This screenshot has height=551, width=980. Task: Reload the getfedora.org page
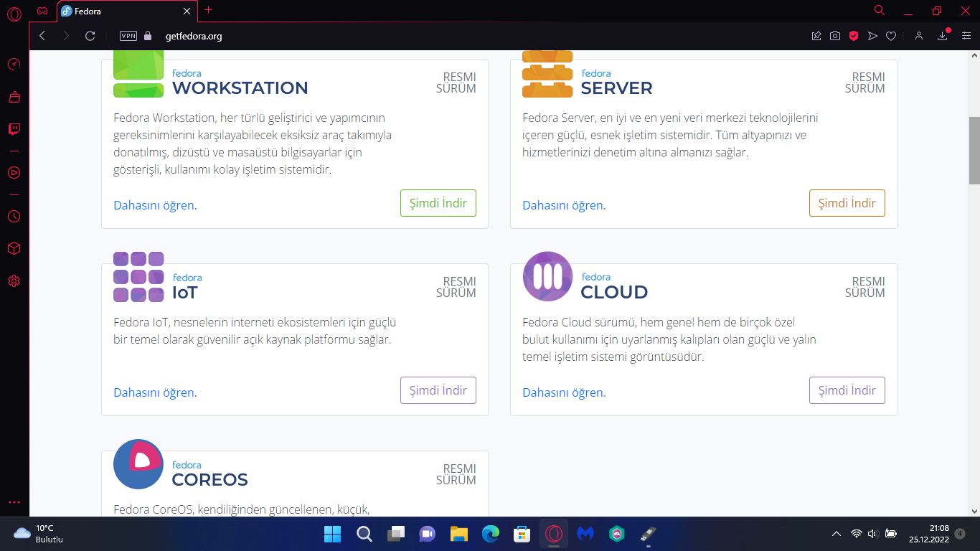coord(90,36)
